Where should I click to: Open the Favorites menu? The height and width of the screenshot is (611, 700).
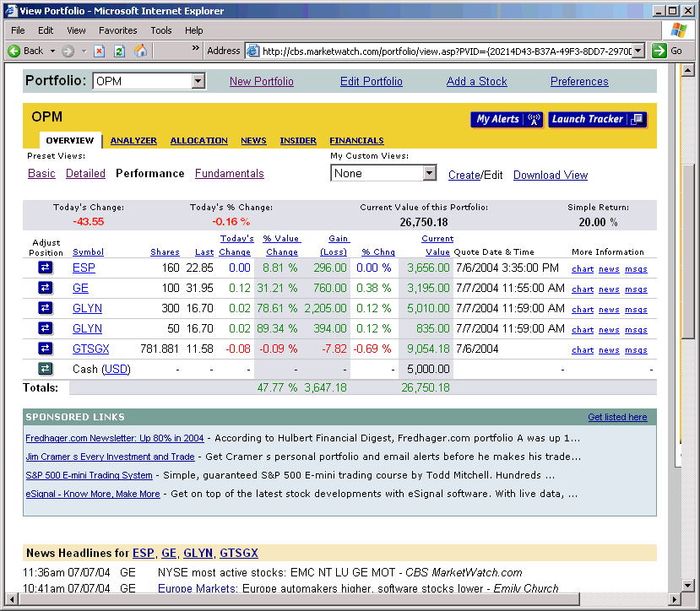117,30
